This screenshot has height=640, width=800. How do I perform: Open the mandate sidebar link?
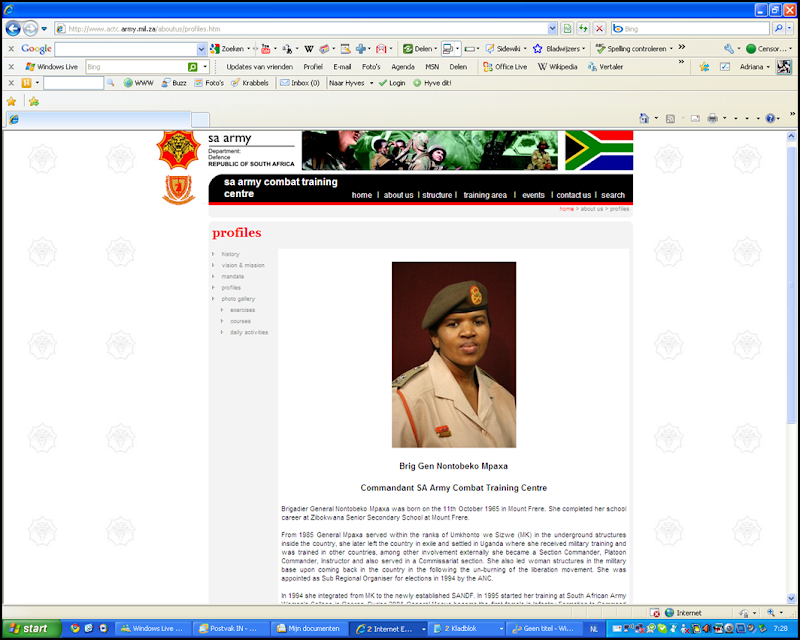click(x=233, y=277)
